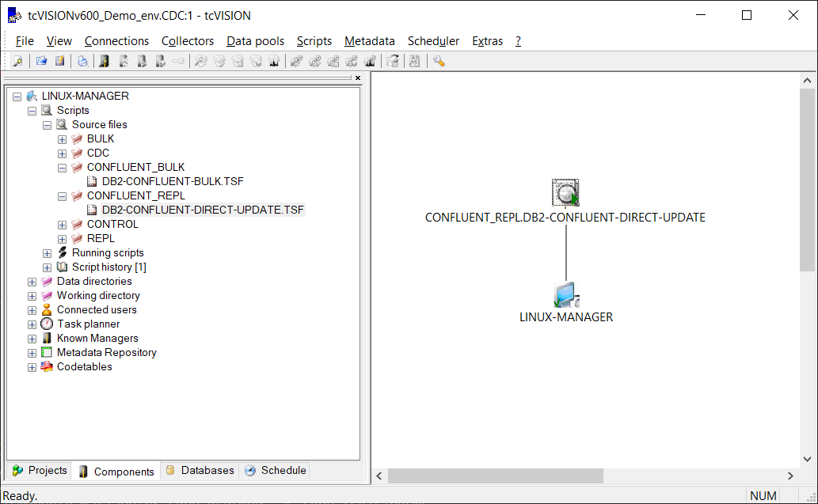Click the magic wand toolbar icon

[17, 62]
